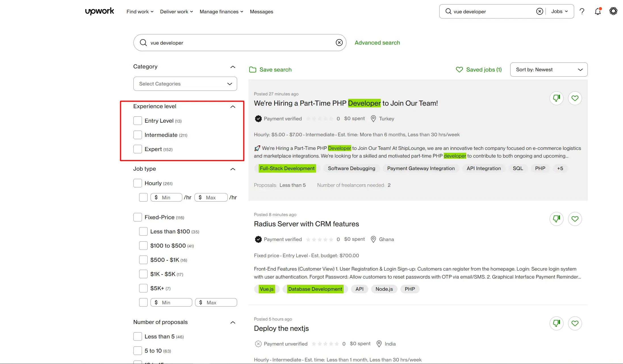
Task: Click the notifications bell icon
Action: (598, 11)
